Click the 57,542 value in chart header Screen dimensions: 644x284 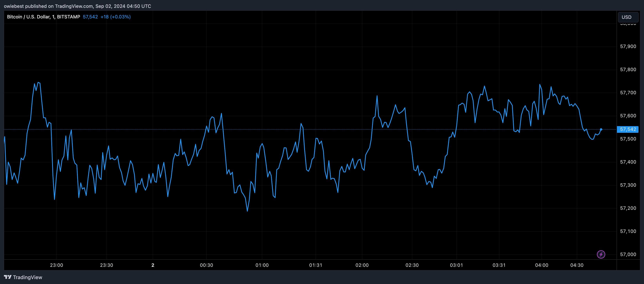click(x=90, y=17)
